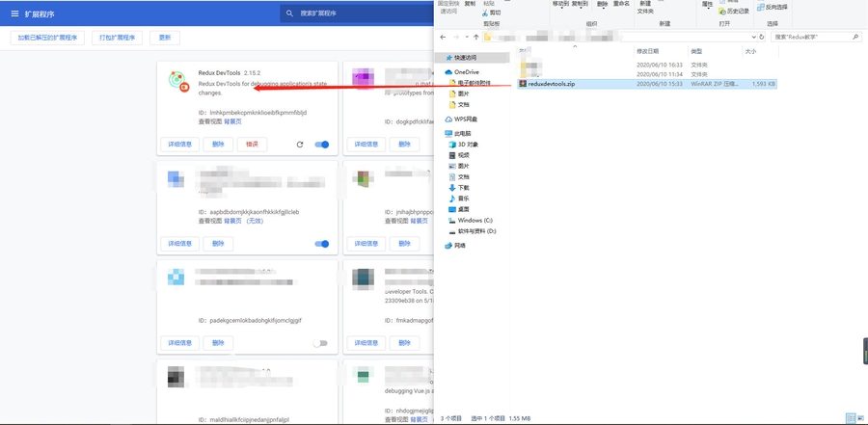868x425 pixels.
Task: Click the back arrow in File Explorer
Action: click(x=443, y=38)
